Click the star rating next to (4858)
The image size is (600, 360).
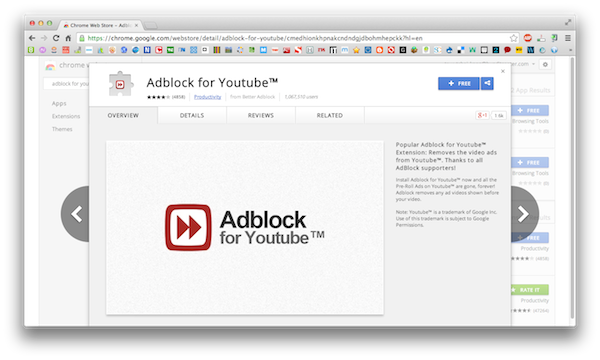point(158,97)
